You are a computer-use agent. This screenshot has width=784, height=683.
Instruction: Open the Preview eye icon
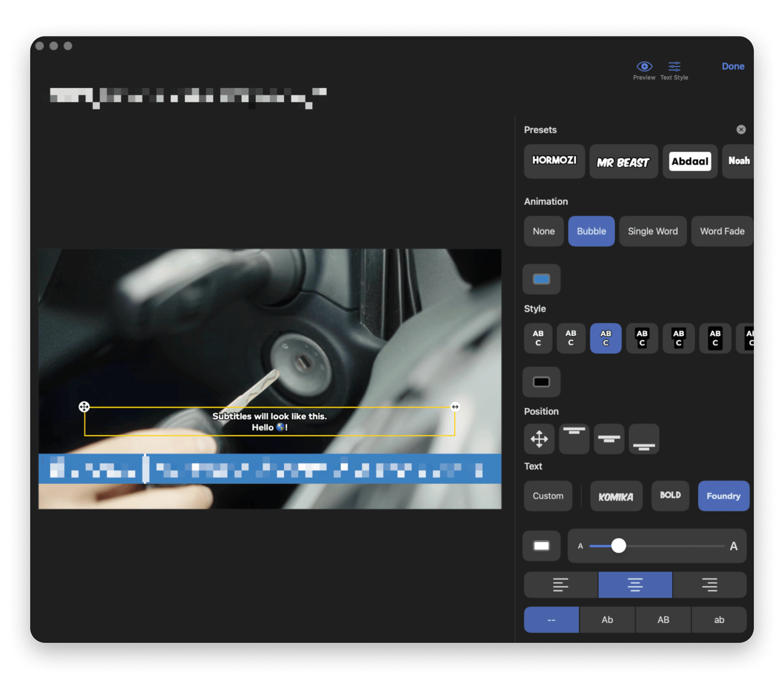(x=644, y=67)
